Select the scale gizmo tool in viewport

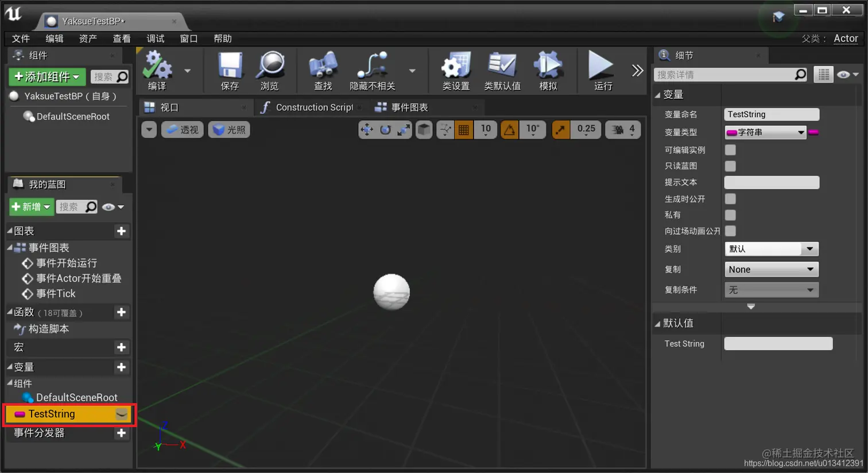404,130
